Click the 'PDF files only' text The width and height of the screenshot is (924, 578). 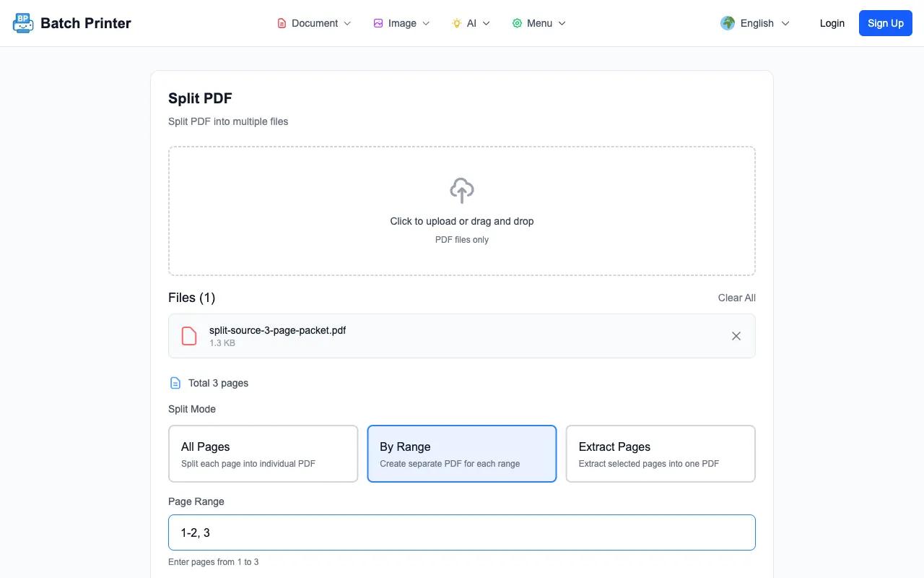(x=462, y=240)
